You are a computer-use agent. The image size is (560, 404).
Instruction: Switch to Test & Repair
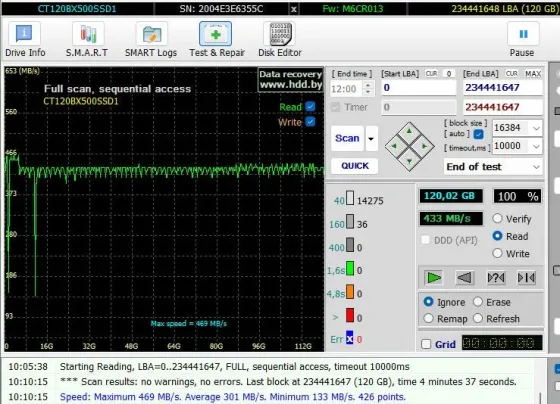point(216,39)
